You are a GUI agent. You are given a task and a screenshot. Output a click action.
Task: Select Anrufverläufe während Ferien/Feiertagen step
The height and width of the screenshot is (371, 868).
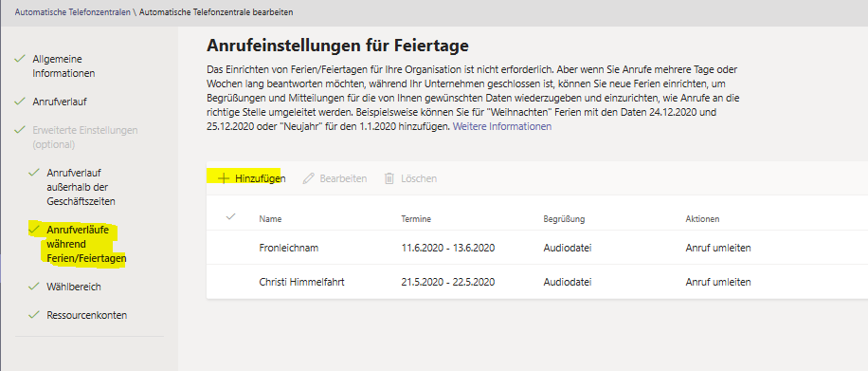coord(86,244)
